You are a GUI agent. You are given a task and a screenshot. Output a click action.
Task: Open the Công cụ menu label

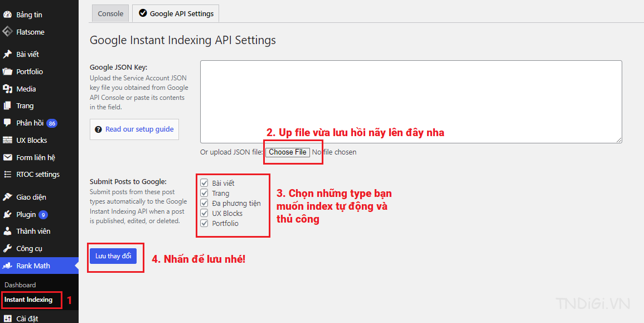coord(29,249)
